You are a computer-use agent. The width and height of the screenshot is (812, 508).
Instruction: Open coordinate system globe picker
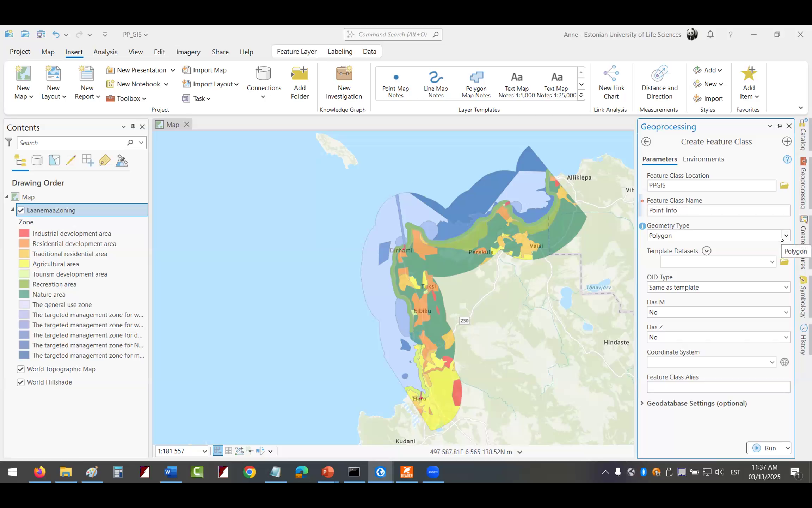(x=784, y=362)
